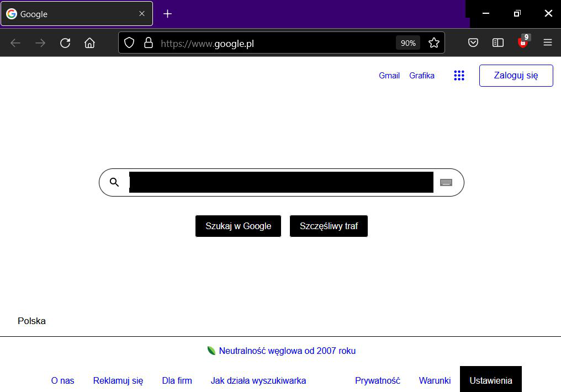Go forward to the next page
This screenshot has width=561, height=392.
(x=40, y=43)
